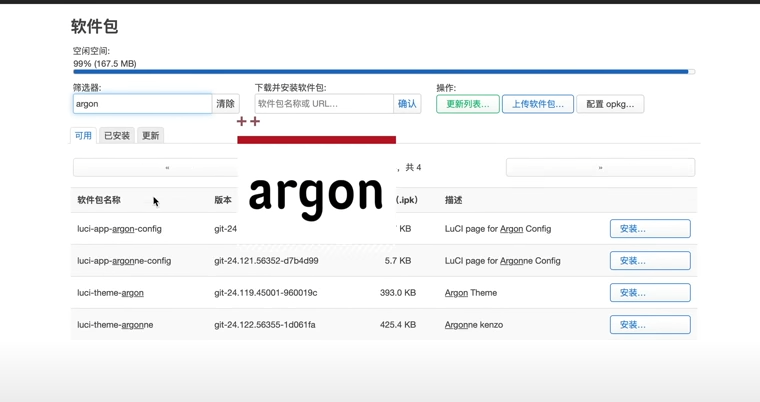The height and width of the screenshot is (402, 760).
Task: Select luci-theme-argonne package name text
Action: click(x=115, y=325)
